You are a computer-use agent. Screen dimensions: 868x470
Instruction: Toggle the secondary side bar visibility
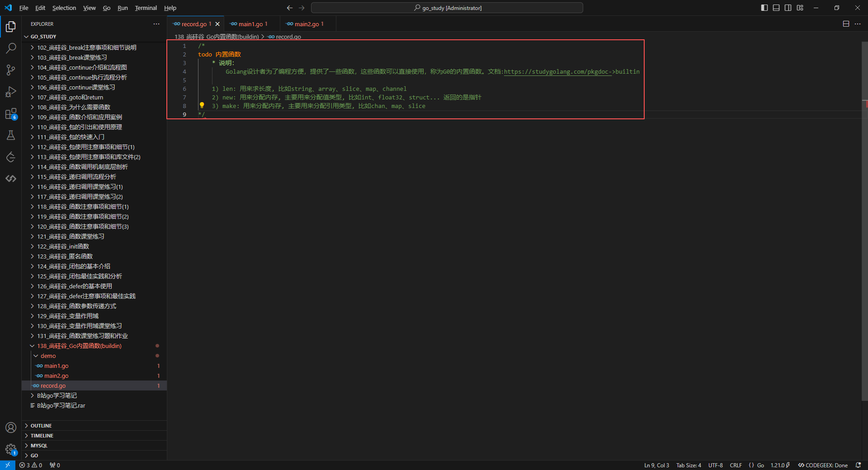pos(788,8)
